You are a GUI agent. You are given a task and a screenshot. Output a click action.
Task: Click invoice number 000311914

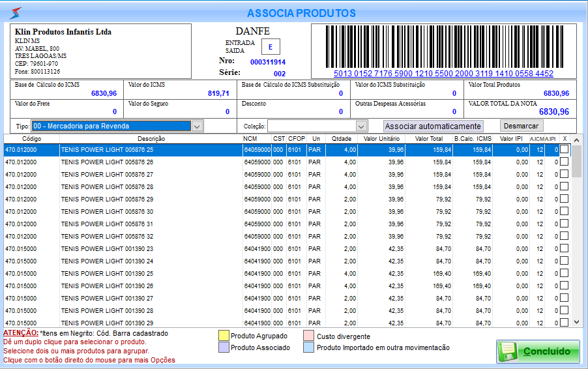[x=268, y=62]
